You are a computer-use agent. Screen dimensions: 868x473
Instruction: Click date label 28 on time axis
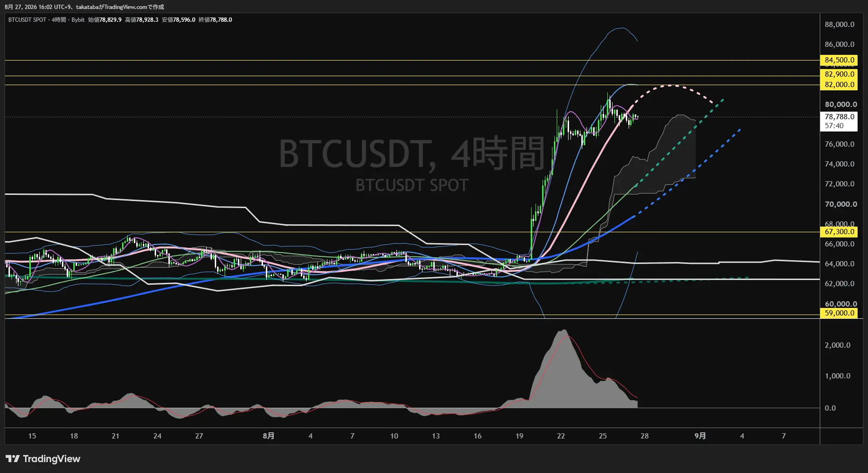tap(645, 436)
